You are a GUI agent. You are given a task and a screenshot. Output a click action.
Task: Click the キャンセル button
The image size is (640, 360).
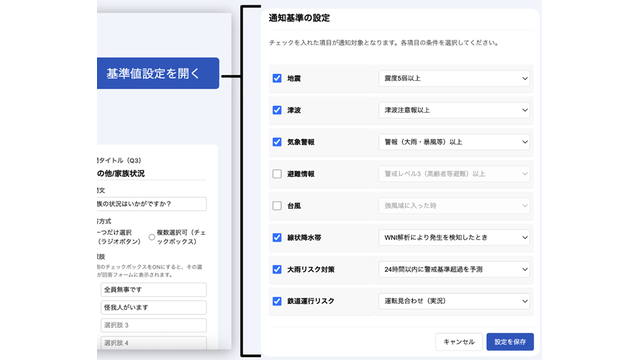click(459, 342)
